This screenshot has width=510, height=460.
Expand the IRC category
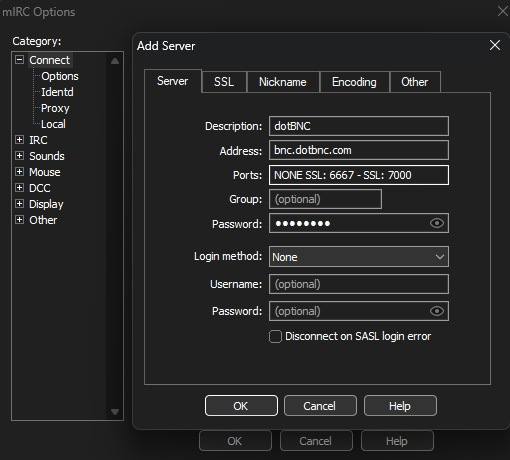(x=20, y=140)
